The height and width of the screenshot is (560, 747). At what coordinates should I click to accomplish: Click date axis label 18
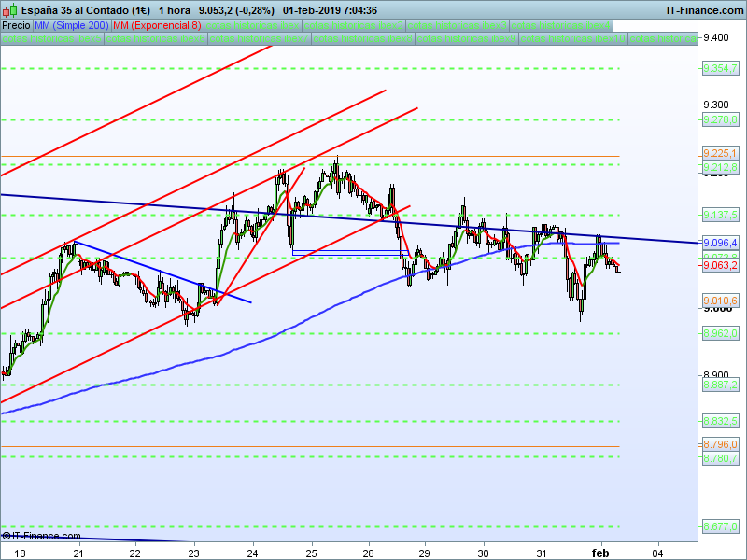(x=20, y=553)
